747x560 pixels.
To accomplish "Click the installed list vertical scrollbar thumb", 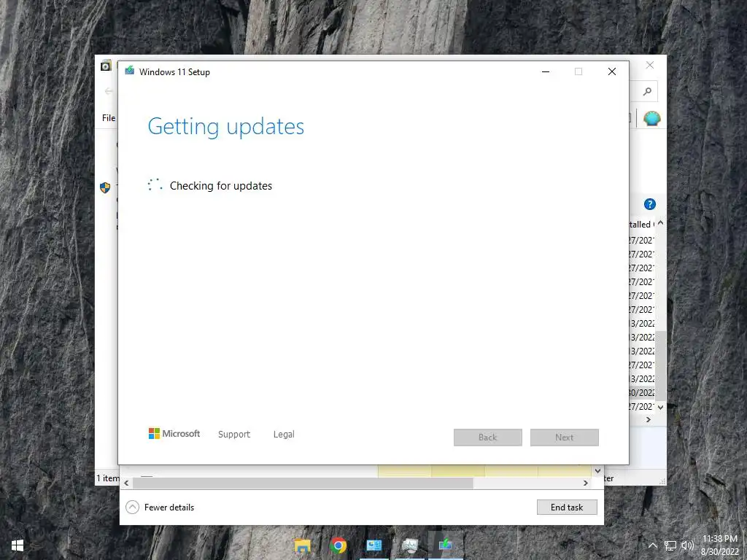I will click(x=660, y=366).
